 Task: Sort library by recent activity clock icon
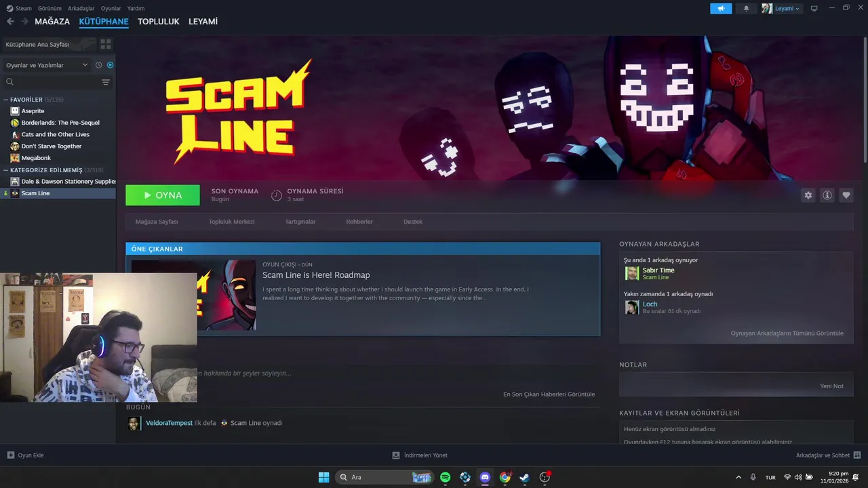coord(98,65)
